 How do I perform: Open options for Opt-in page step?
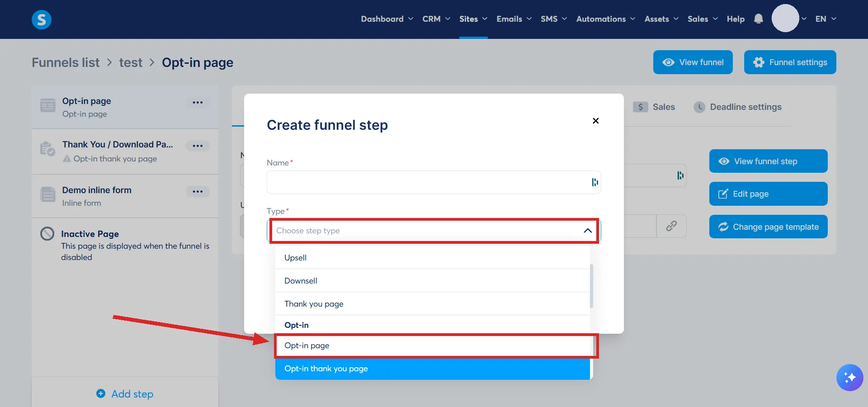point(198,102)
